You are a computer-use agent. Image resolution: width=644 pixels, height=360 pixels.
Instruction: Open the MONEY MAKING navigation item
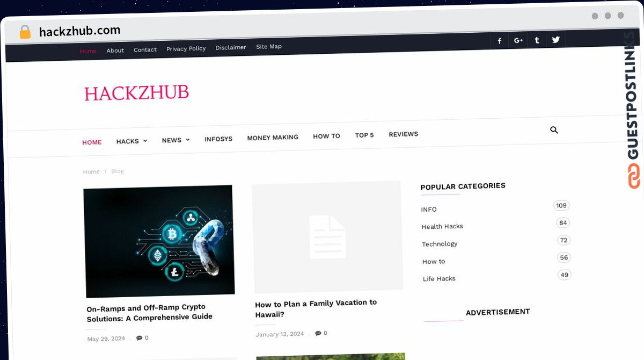[273, 138]
